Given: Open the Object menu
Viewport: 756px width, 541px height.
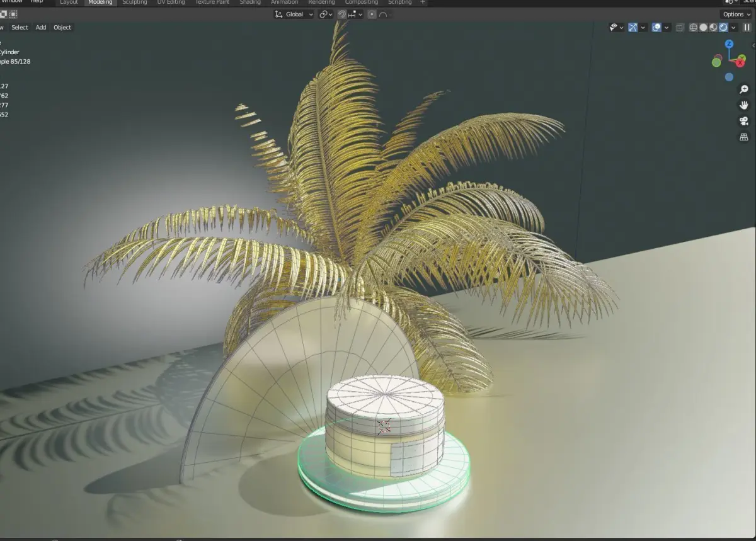Looking at the screenshot, I should coord(62,27).
